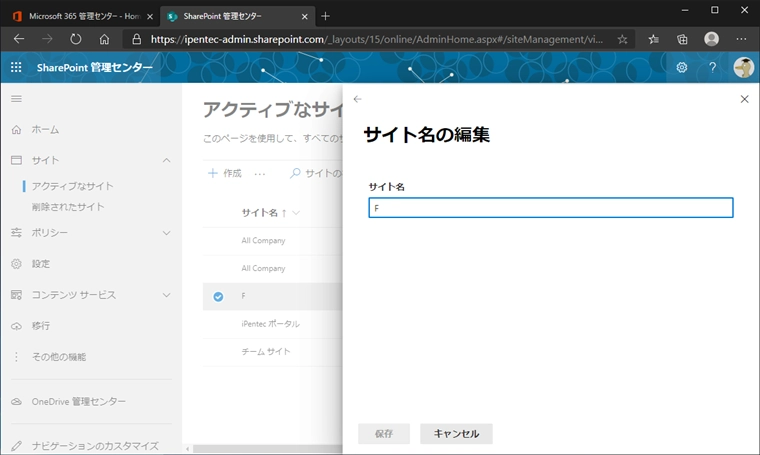Screen dimensions: 760x455
Task: Click the address bar URL
Action: 377,39
